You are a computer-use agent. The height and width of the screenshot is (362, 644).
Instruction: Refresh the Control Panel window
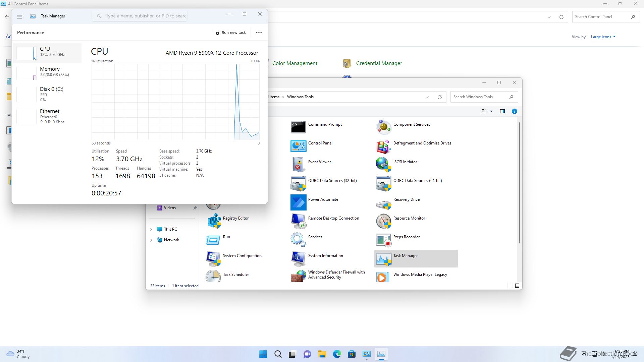[x=561, y=17]
